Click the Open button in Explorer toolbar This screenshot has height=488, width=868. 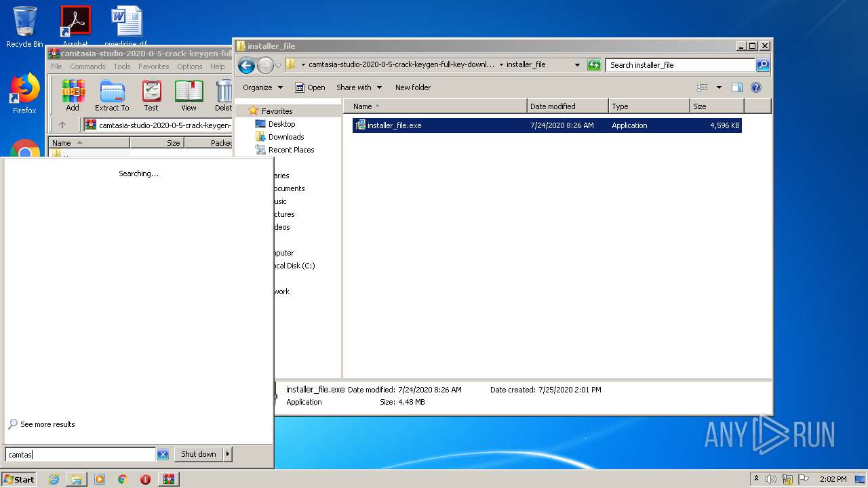310,87
